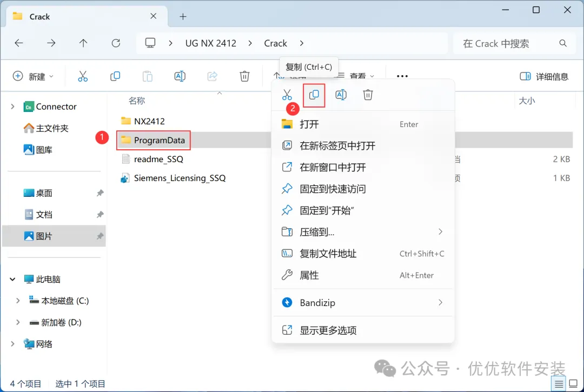Click the toolbar Delete trash icon
This screenshot has height=392, width=584.
click(x=244, y=76)
